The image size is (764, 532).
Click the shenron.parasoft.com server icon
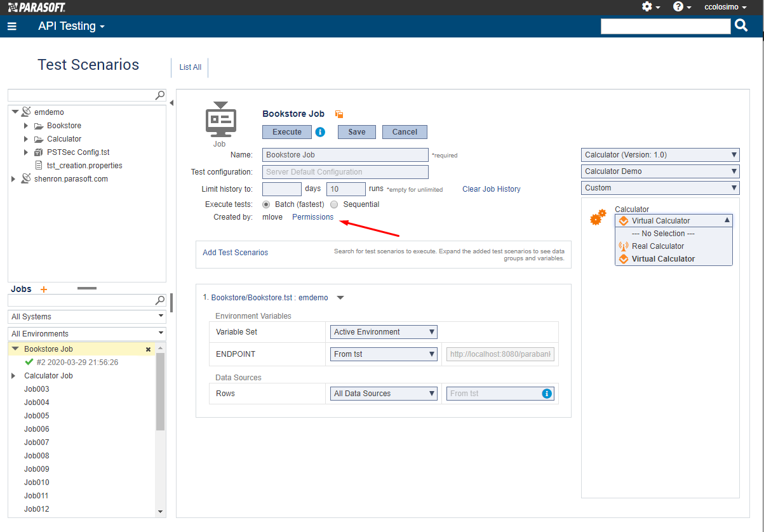[26, 179]
